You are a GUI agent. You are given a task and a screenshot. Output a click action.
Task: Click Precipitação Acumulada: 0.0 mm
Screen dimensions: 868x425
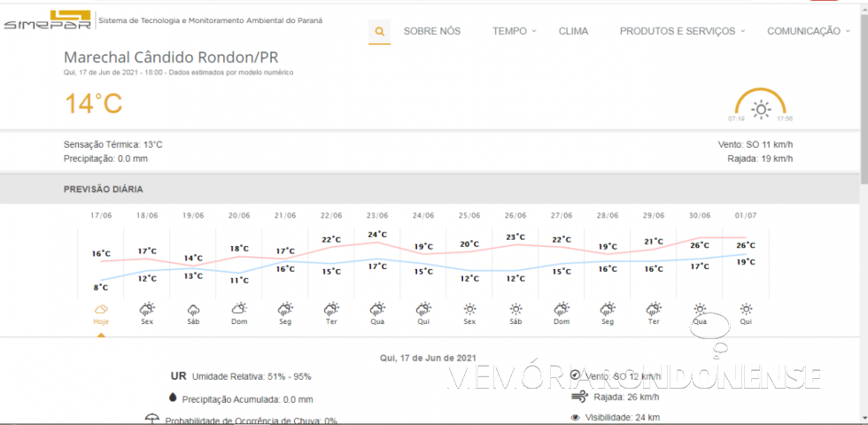point(248,399)
